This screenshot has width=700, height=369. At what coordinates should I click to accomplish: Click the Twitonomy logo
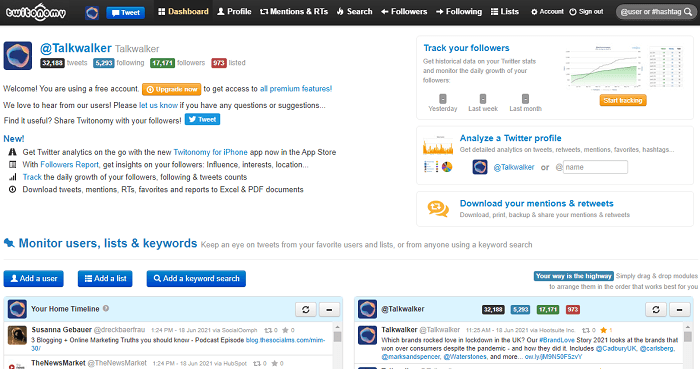[35, 12]
